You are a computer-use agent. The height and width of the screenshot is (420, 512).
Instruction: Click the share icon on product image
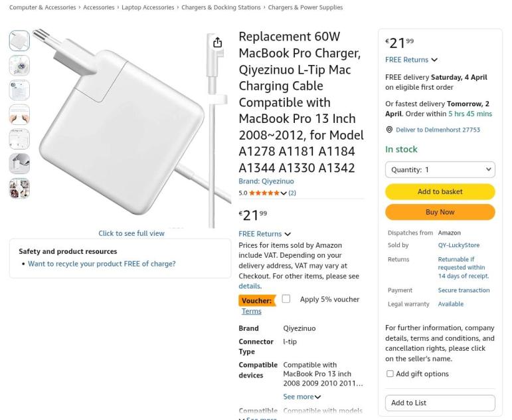pos(217,43)
